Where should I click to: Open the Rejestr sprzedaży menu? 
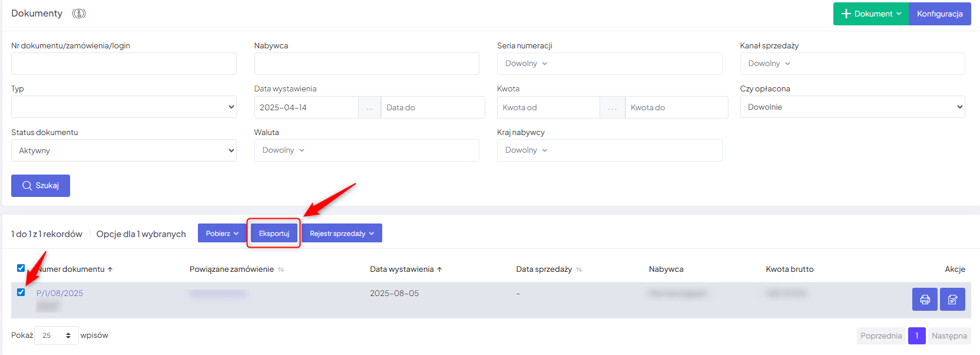pyautogui.click(x=342, y=234)
